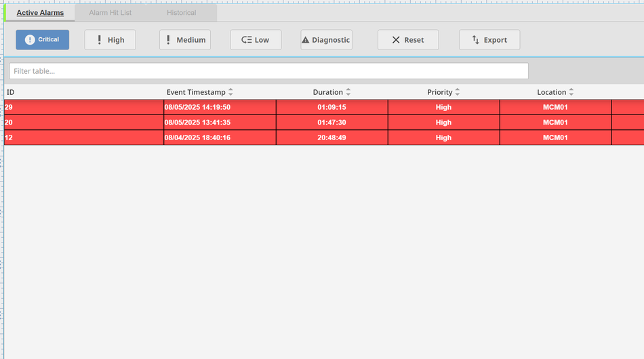Sort table by Duration arrows

348,92
